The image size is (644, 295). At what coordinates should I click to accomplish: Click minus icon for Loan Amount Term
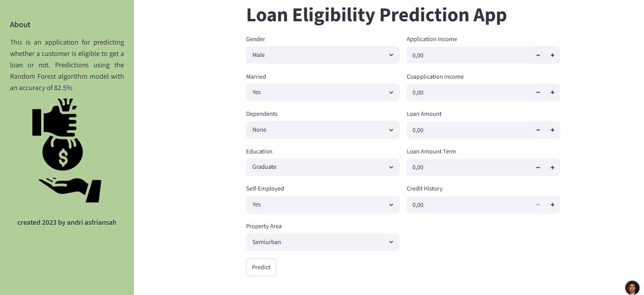pos(538,167)
